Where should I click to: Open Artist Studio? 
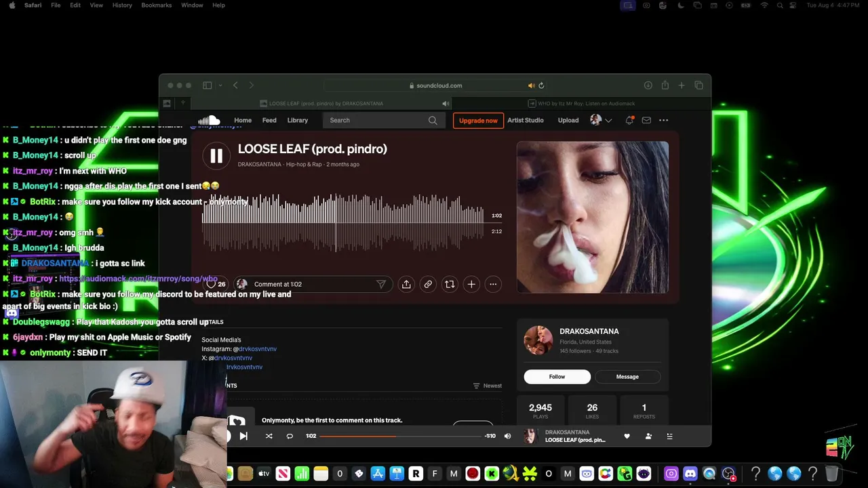(x=526, y=120)
